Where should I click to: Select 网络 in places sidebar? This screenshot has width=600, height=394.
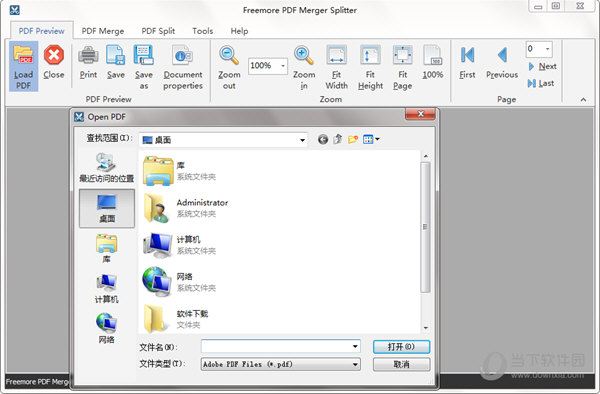tap(107, 328)
